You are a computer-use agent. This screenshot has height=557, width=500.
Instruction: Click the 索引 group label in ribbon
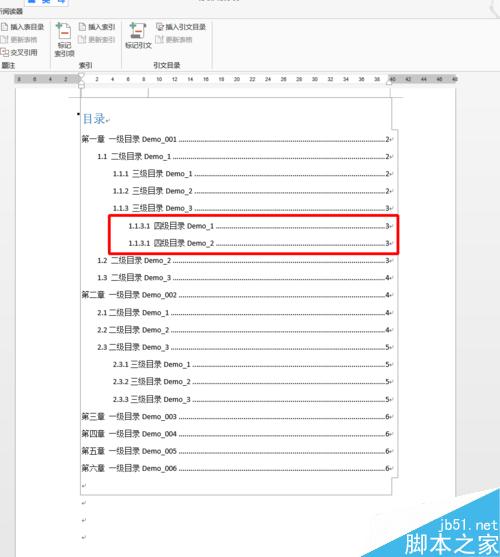(x=85, y=65)
